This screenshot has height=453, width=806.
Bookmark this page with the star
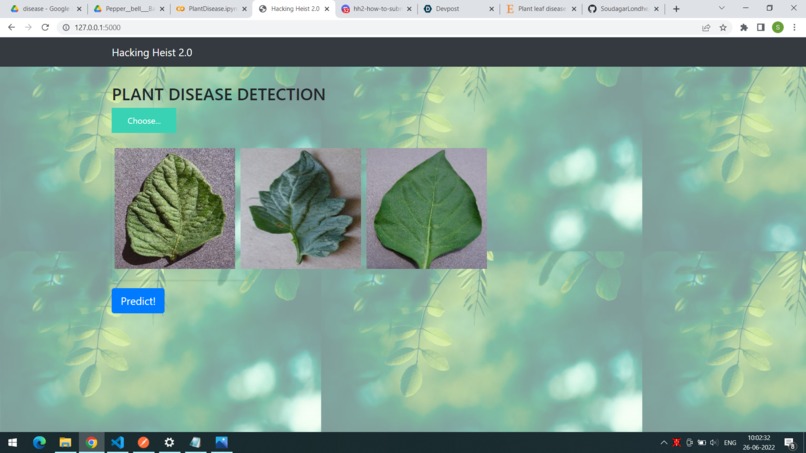(x=723, y=27)
